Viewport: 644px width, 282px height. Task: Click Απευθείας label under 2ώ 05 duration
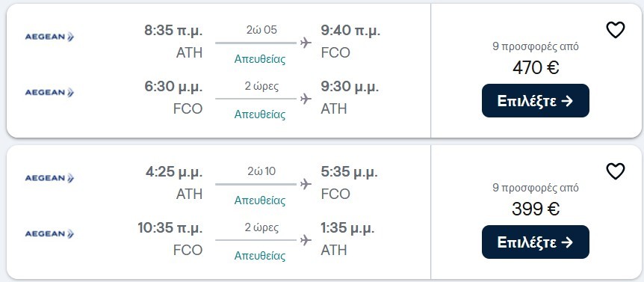[259, 59]
